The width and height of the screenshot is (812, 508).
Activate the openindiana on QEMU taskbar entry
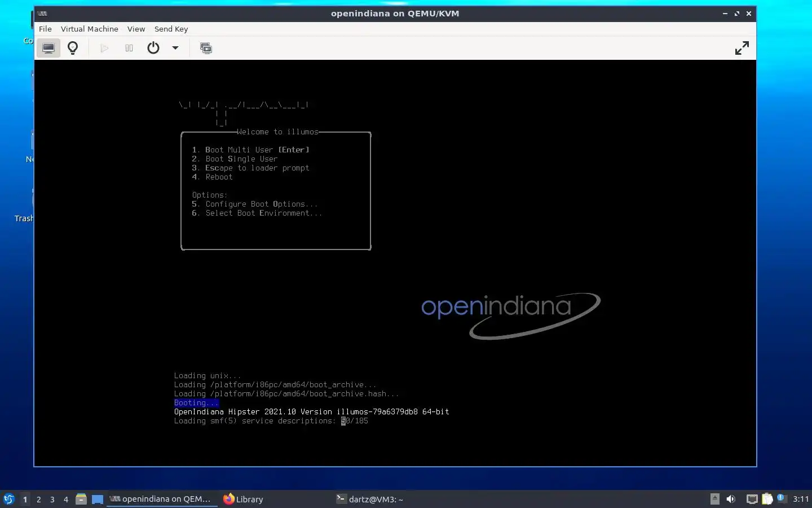click(x=162, y=499)
